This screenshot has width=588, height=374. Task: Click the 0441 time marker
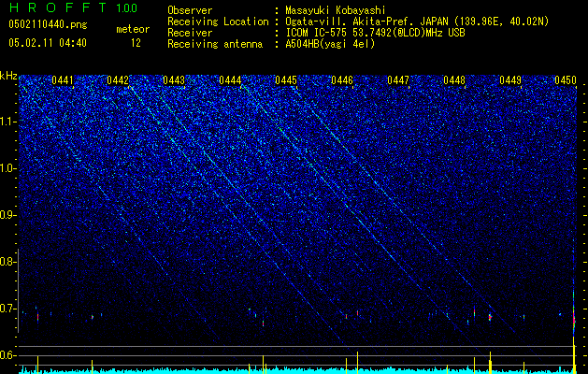coord(63,80)
